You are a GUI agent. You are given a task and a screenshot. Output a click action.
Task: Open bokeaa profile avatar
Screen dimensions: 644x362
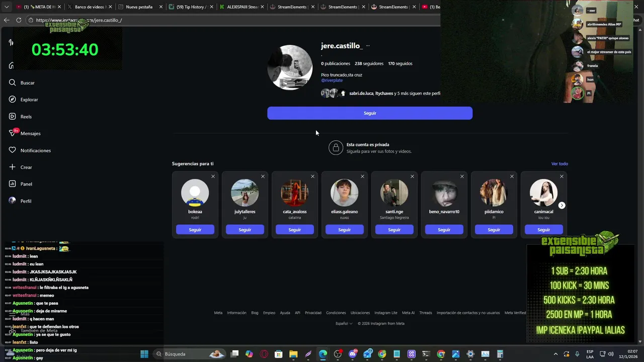[x=195, y=193]
